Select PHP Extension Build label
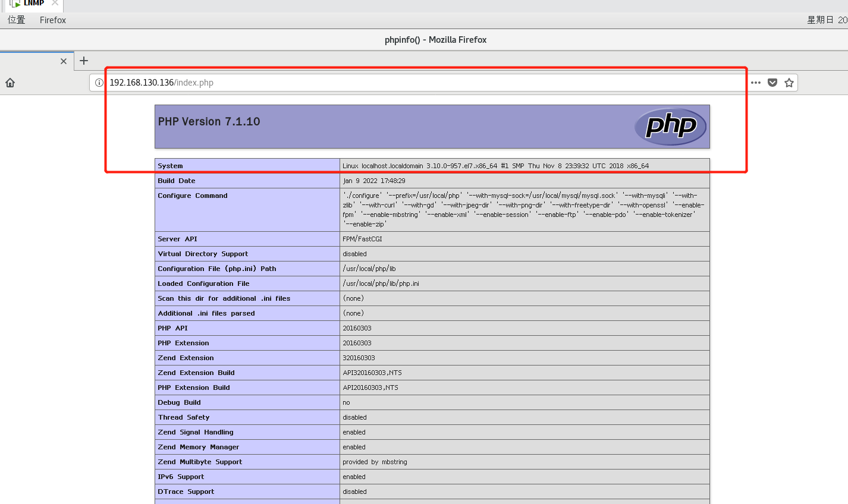Screen dimensions: 848x504 (194, 388)
